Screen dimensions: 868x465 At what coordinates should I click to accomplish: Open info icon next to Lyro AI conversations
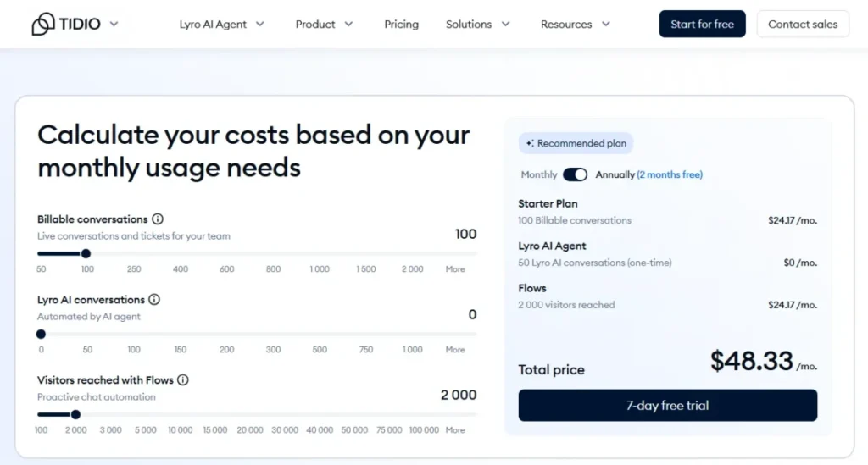[154, 300]
